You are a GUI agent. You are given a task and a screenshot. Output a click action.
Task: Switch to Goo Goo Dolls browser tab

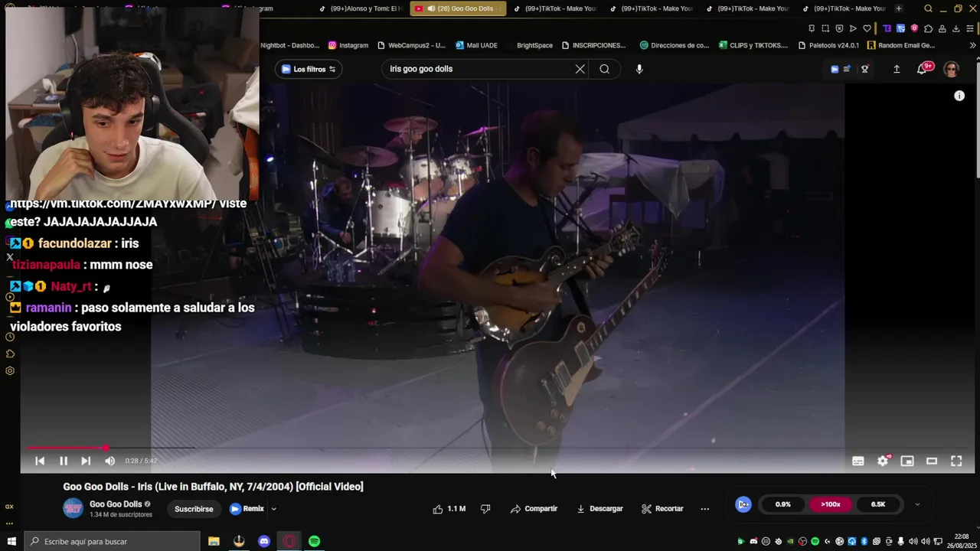(x=458, y=8)
